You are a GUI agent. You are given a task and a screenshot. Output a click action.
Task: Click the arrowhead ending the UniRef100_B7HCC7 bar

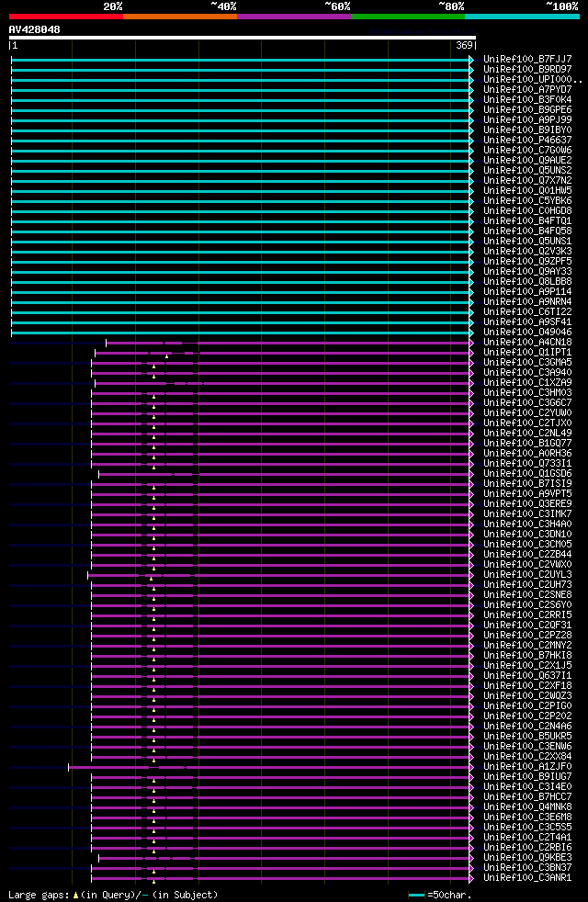(472, 797)
